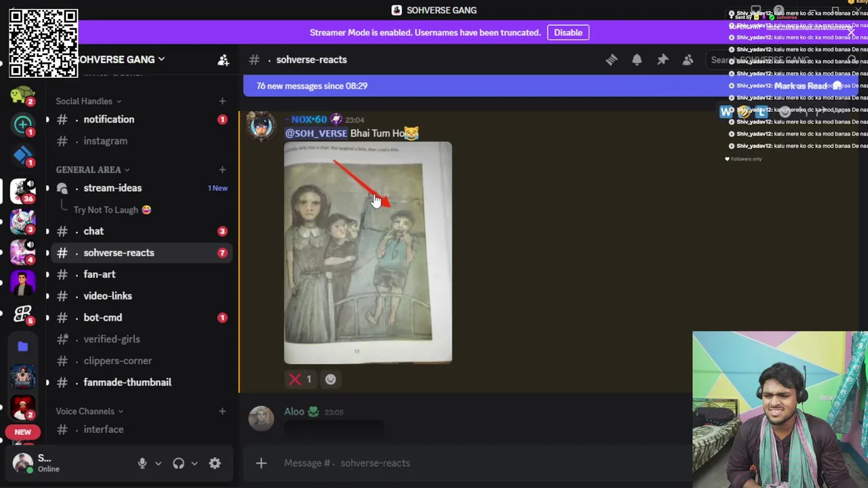Collapse the Voice Channels category

90,411
